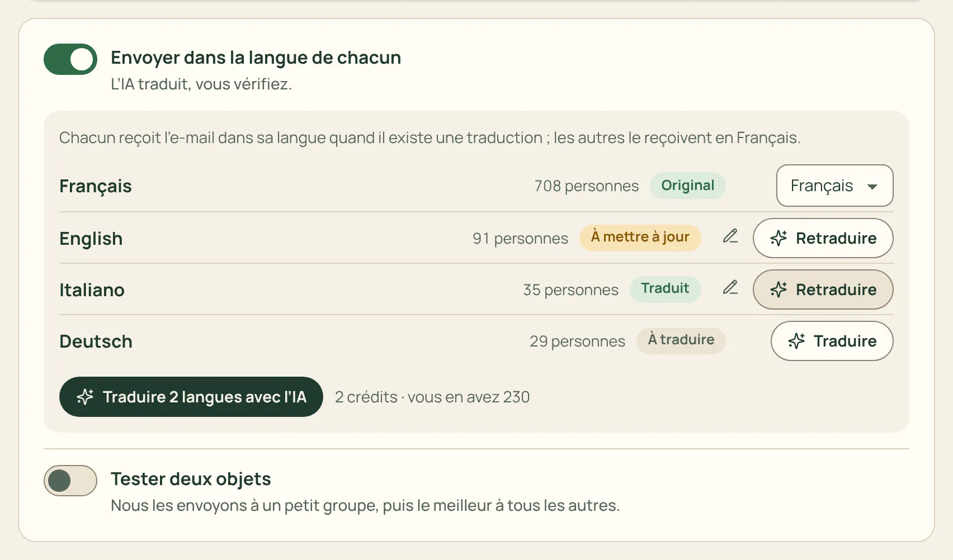Image resolution: width=953 pixels, height=560 pixels.
Task: Click the Français row label
Action: 95,186
